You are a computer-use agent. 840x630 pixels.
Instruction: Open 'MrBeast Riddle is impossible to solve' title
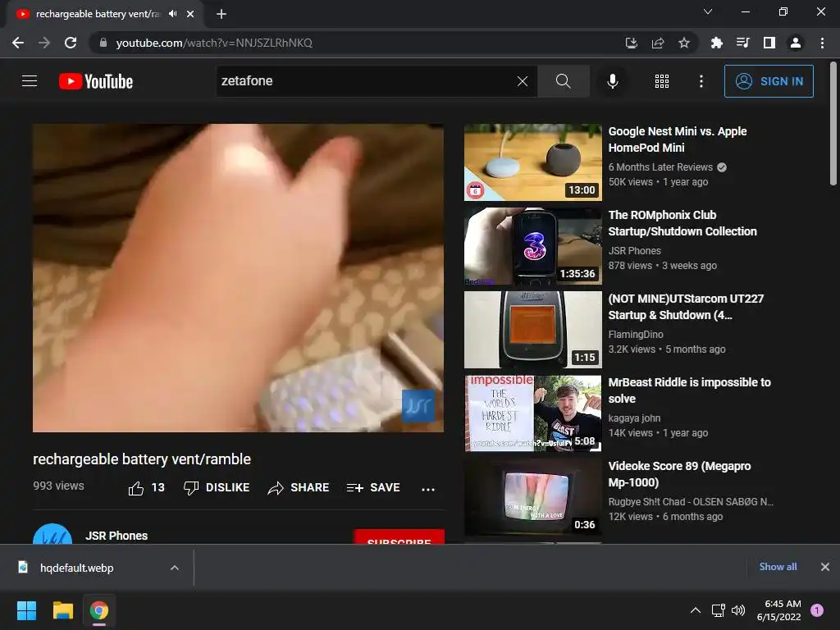pyautogui.click(x=689, y=390)
